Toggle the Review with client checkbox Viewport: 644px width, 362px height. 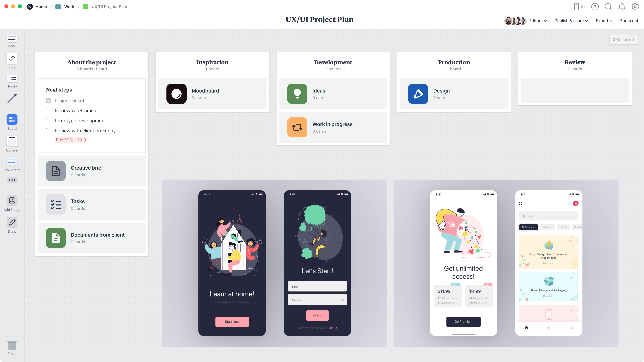(49, 130)
